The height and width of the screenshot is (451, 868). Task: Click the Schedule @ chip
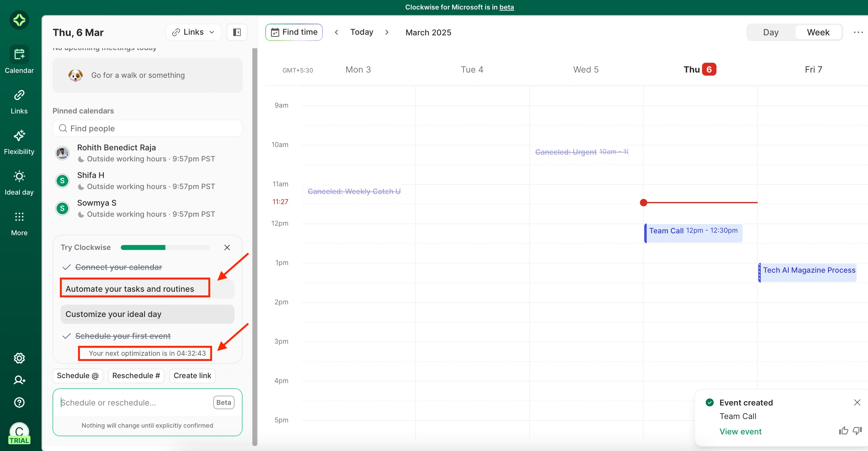77,375
